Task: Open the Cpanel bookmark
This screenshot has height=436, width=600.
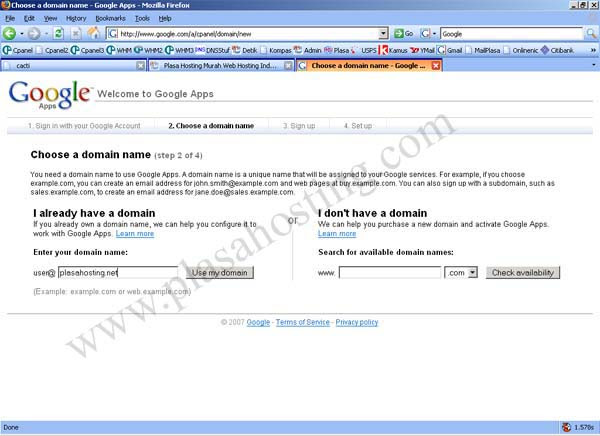Action: click(x=18, y=50)
